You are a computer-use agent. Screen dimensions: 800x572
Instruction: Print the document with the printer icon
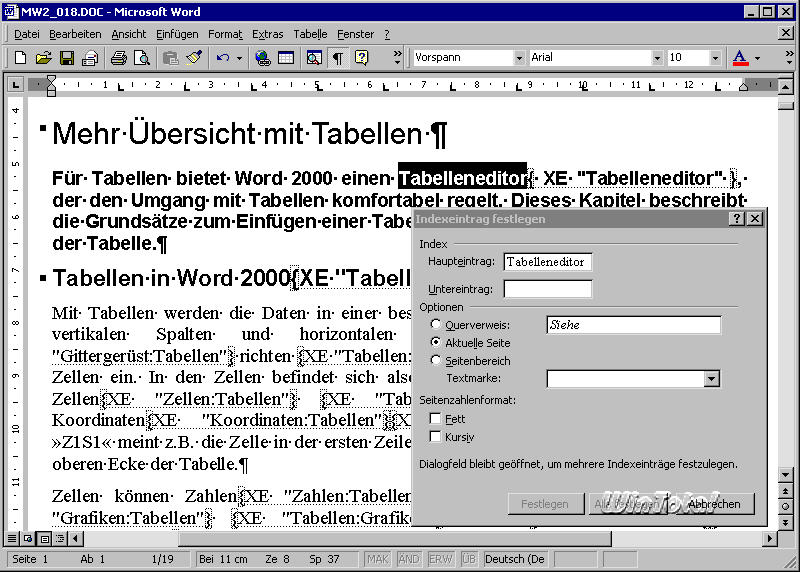[x=119, y=58]
